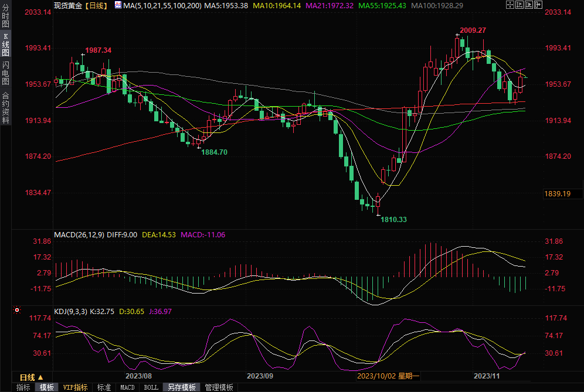Select the 指标 bottom tab
This screenshot has width=584, height=392.
coord(23,387)
